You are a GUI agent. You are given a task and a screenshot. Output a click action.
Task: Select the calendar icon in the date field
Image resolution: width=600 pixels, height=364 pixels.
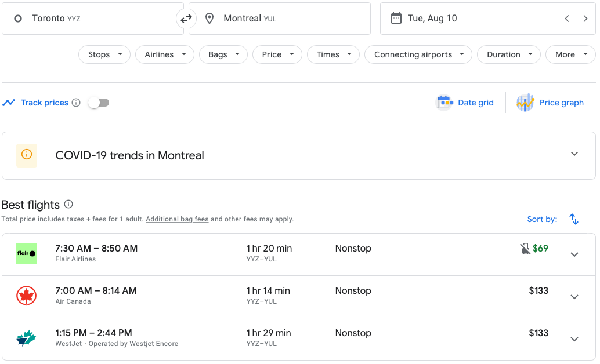pos(396,18)
